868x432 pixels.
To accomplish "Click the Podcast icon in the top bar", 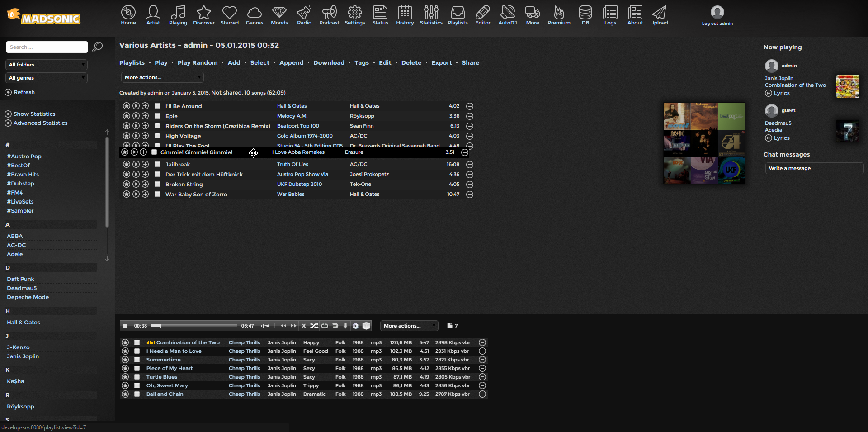I will pyautogui.click(x=329, y=15).
